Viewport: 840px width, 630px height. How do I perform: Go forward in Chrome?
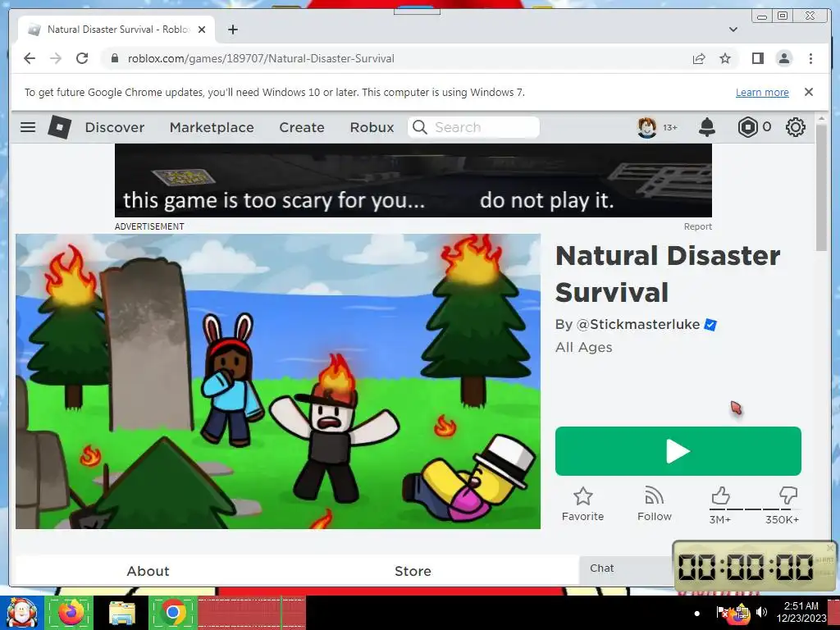[x=56, y=58]
